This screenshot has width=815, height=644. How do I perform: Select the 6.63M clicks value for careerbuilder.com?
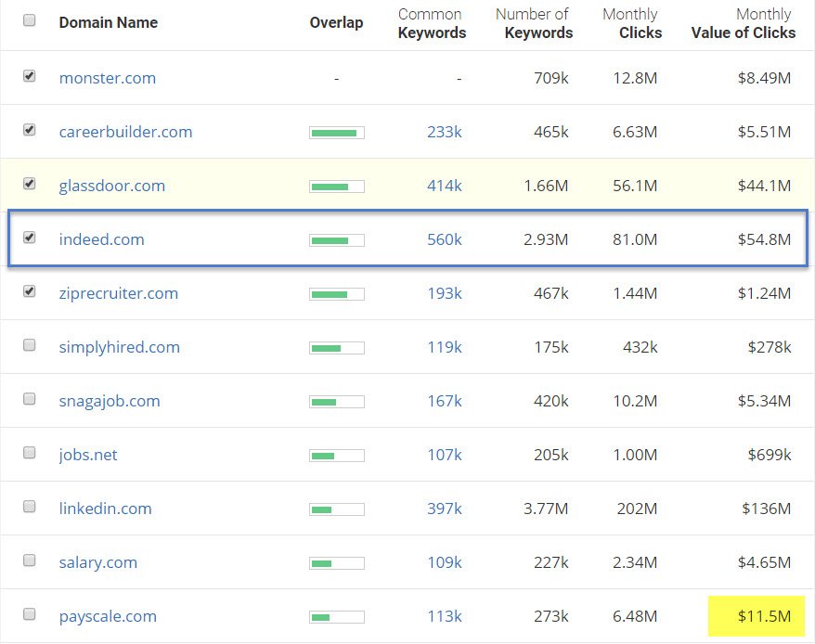point(635,132)
